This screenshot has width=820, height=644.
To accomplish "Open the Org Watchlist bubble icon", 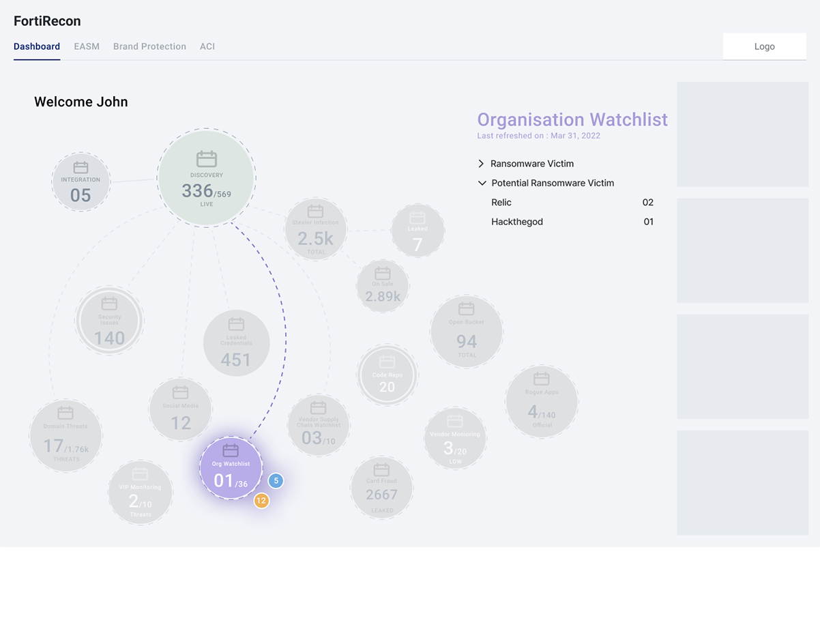I will click(231, 450).
